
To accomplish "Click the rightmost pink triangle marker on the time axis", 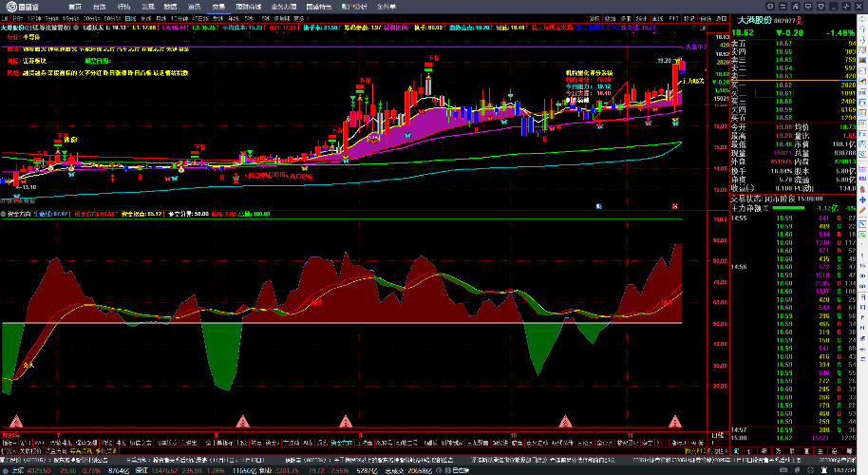I will [x=676, y=420].
